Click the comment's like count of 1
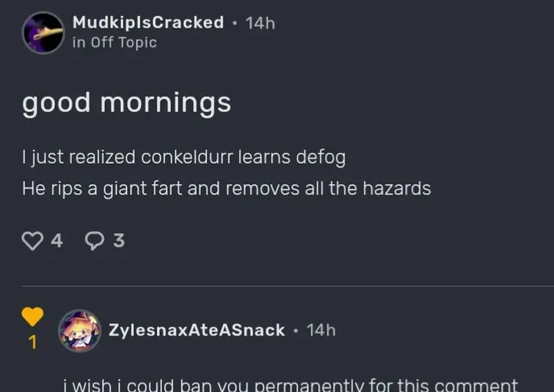The width and height of the screenshot is (554, 392). click(x=32, y=342)
